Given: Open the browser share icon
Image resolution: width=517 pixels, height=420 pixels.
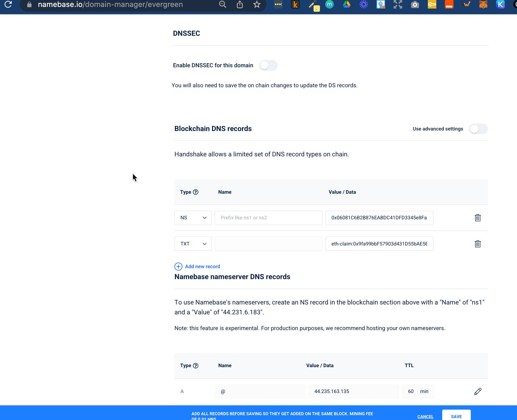Looking at the screenshot, I should pos(240,4).
